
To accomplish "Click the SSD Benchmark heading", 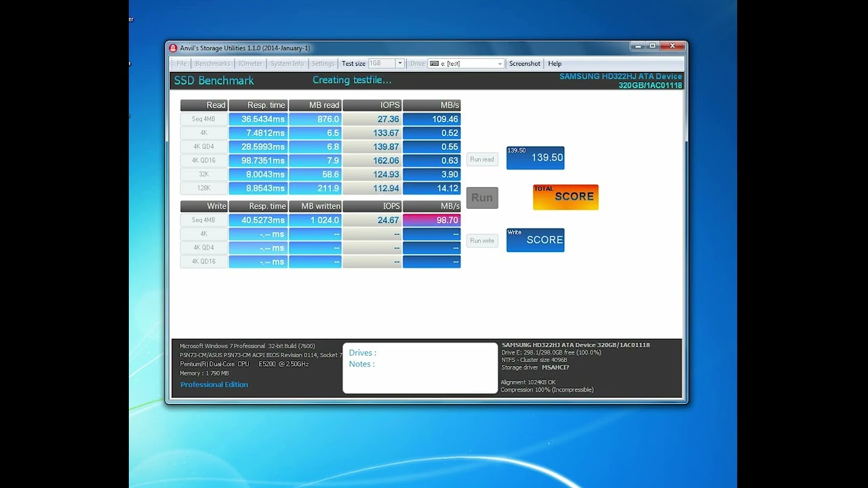I will pos(214,81).
